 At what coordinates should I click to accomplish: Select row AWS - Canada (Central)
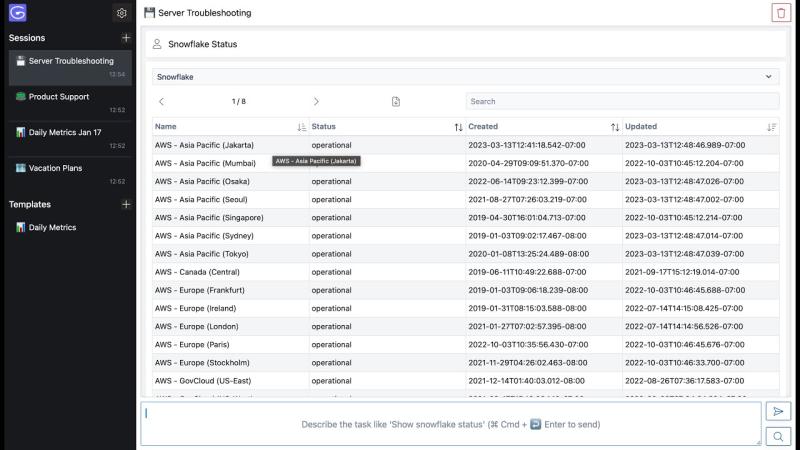(x=465, y=272)
